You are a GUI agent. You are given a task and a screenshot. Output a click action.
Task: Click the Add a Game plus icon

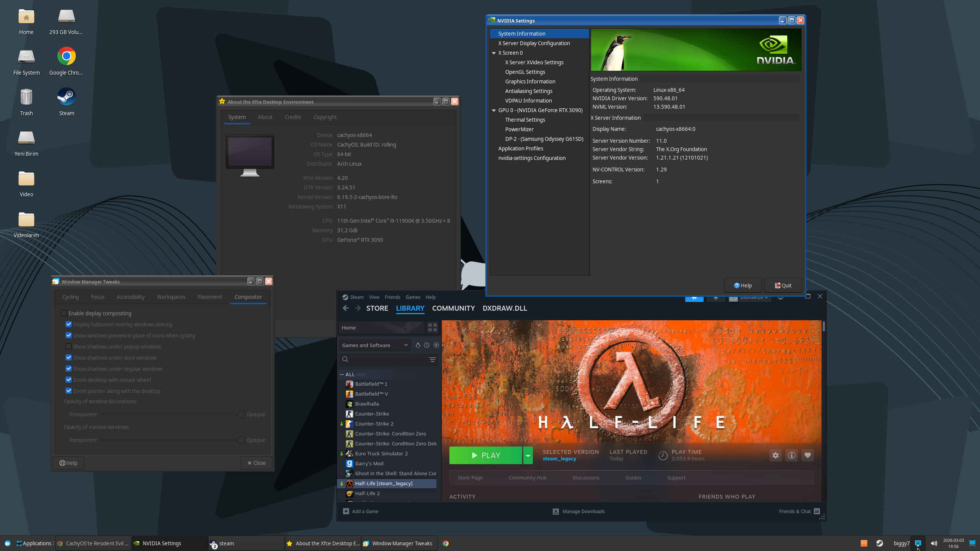[x=346, y=511]
